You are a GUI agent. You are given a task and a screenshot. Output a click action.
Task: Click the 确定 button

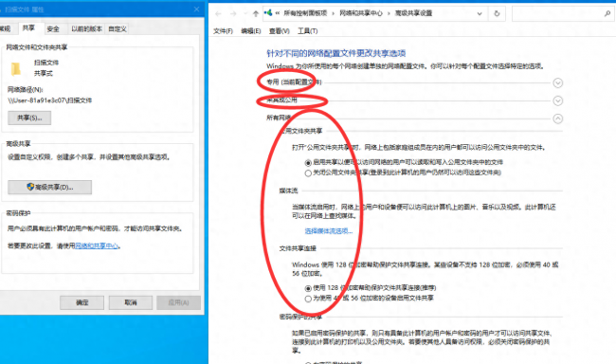tap(82, 302)
